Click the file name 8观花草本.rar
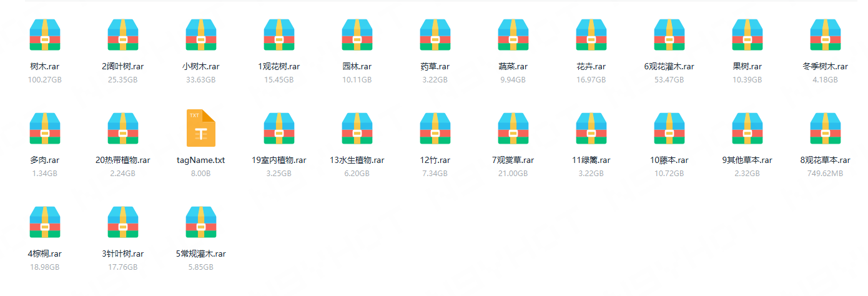 tap(826, 160)
